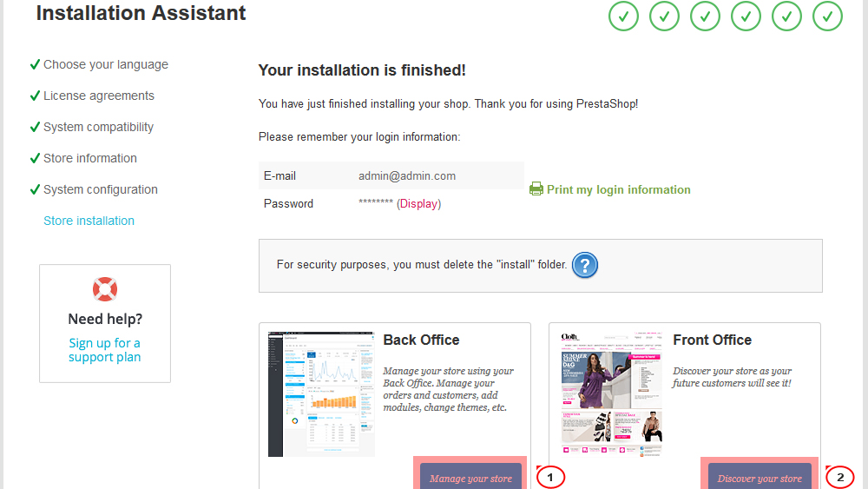Screen dimensions: 868x489
Task: Reveal password via the Display link
Action: point(418,204)
